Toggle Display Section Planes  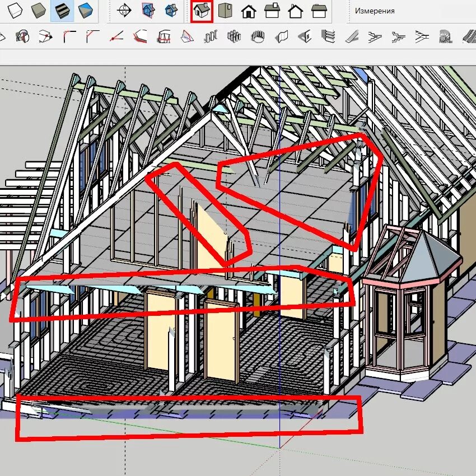[x=148, y=11]
